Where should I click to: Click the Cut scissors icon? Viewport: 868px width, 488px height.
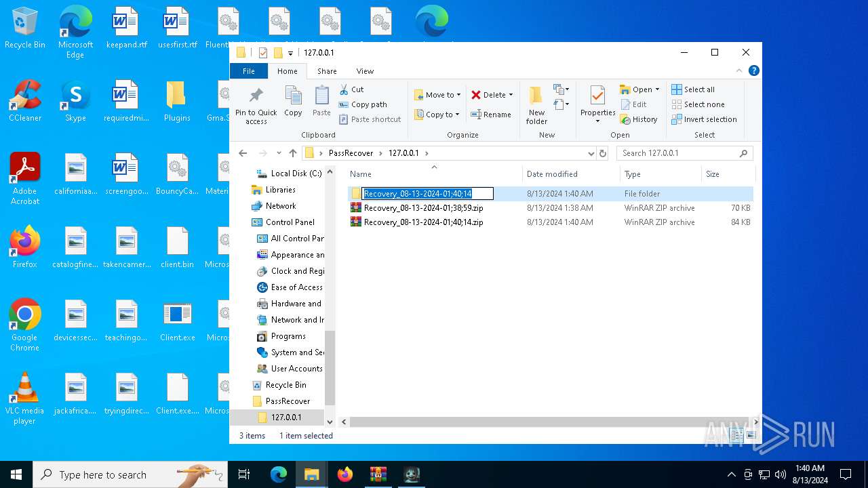[344, 89]
